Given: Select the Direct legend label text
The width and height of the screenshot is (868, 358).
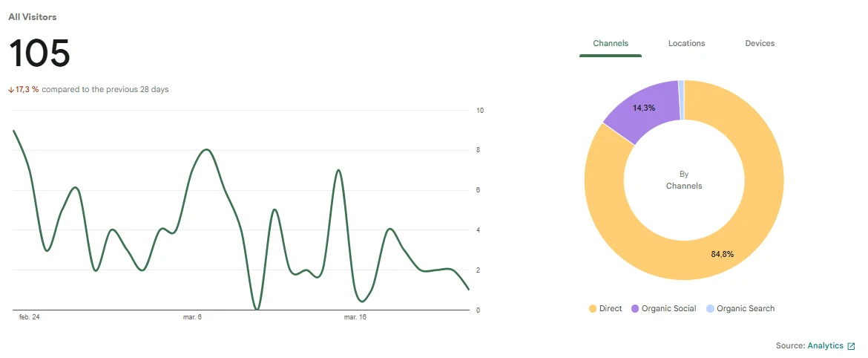Looking at the screenshot, I should pyautogui.click(x=611, y=309).
